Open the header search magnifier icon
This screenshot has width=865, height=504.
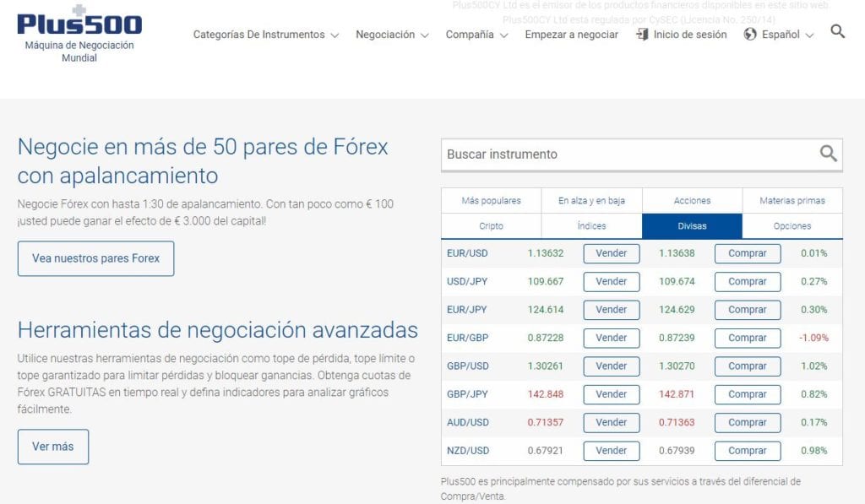[x=837, y=31]
